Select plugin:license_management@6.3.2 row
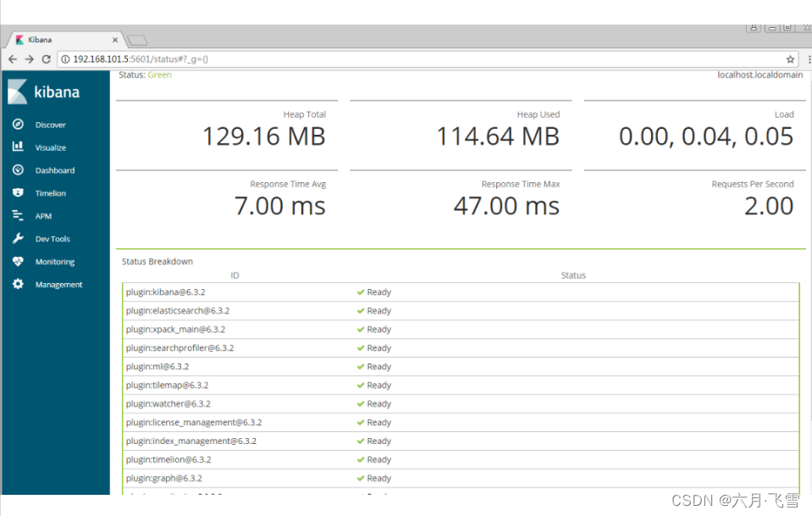This screenshot has width=812, height=516. [461, 423]
